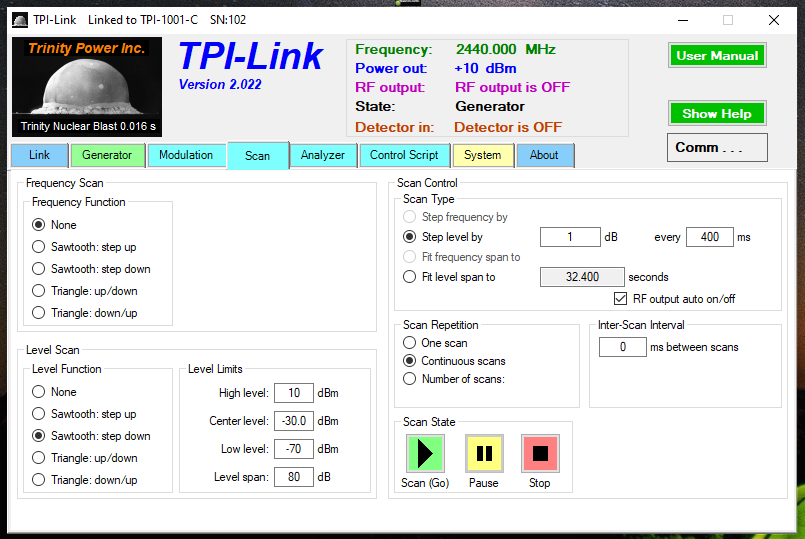Click the 2440.000 MHz frequency readout
Viewport: 805px width, 539px height.
pyautogui.click(x=506, y=49)
